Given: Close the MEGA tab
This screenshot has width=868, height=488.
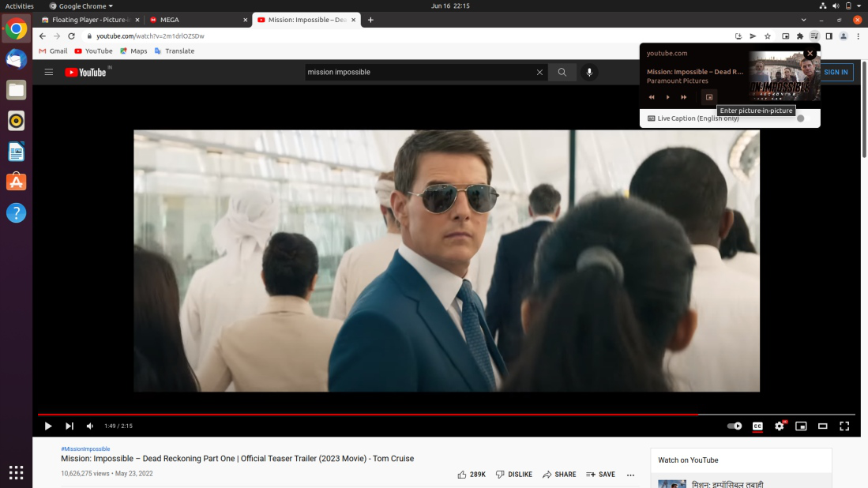Looking at the screenshot, I should [245, 20].
